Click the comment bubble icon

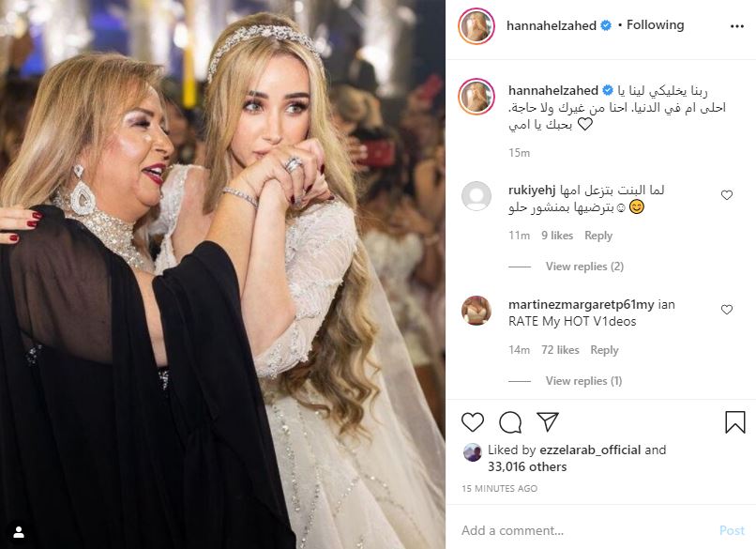tap(510, 422)
